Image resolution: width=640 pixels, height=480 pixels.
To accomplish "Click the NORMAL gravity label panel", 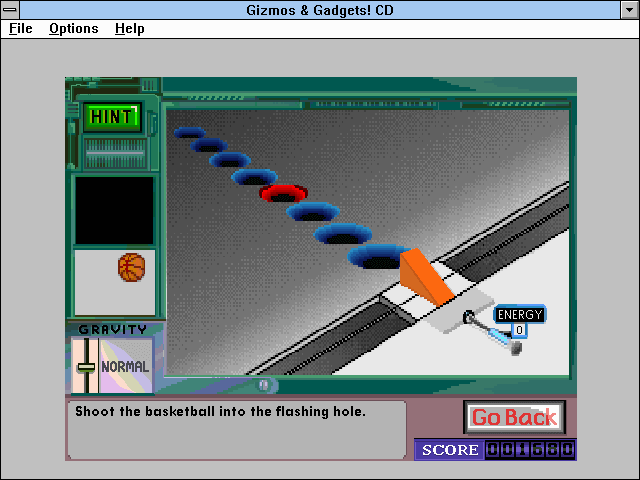I will pyautogui.click(x=125, y=366).
